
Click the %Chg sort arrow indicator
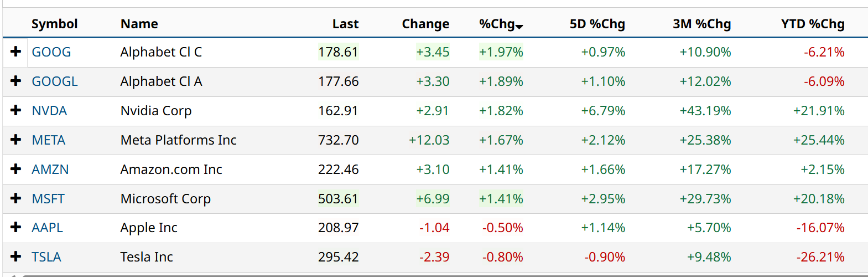pos(519,26)
